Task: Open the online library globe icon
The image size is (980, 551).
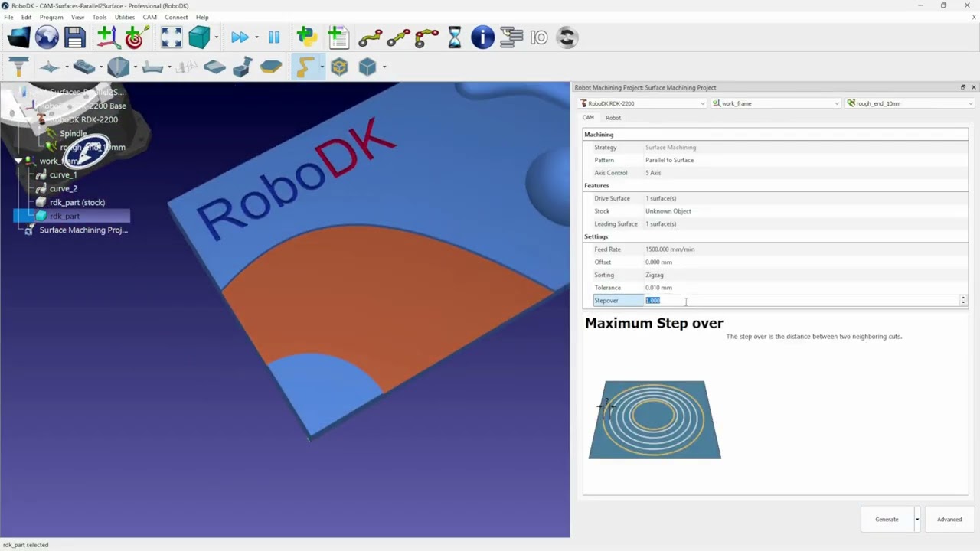Action: [x=47, y=37]
